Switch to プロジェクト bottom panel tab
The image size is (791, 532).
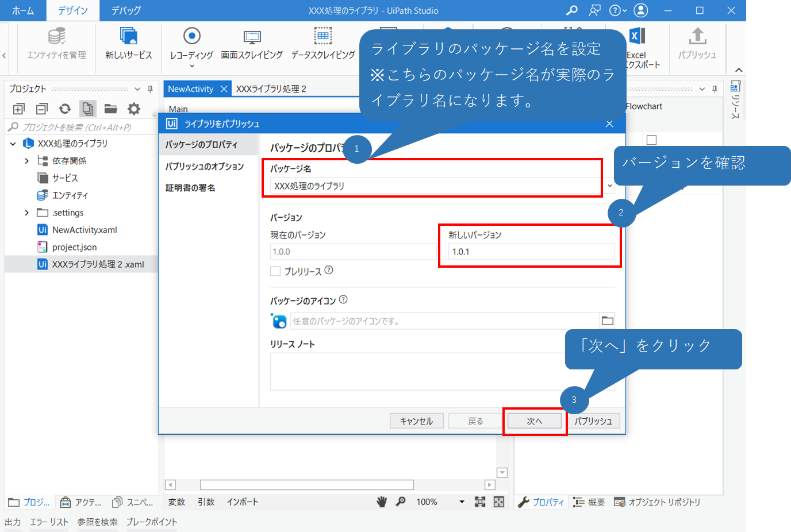click(29, 503)
